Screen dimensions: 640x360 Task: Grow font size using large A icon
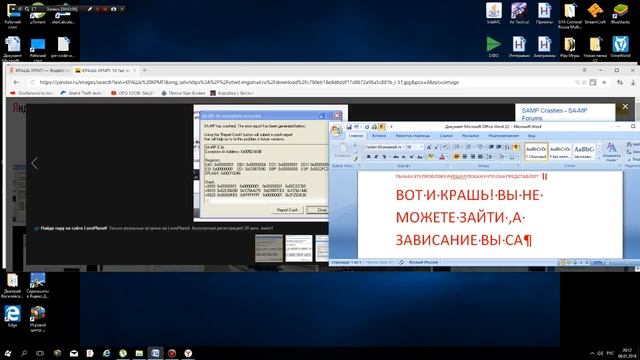429,147
